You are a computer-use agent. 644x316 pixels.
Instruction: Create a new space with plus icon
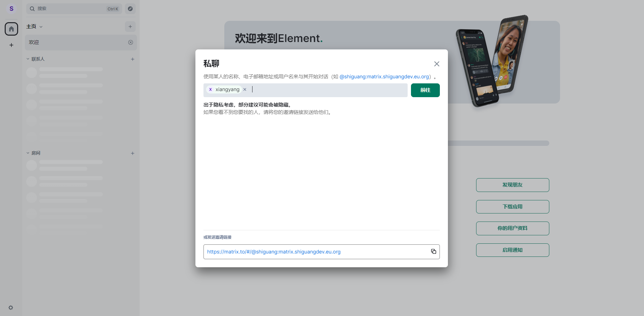tap(11, 45)
